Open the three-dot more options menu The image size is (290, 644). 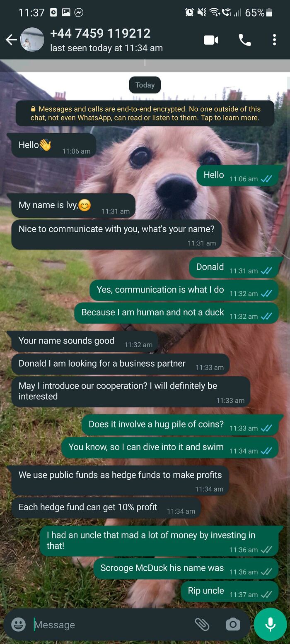274,40
